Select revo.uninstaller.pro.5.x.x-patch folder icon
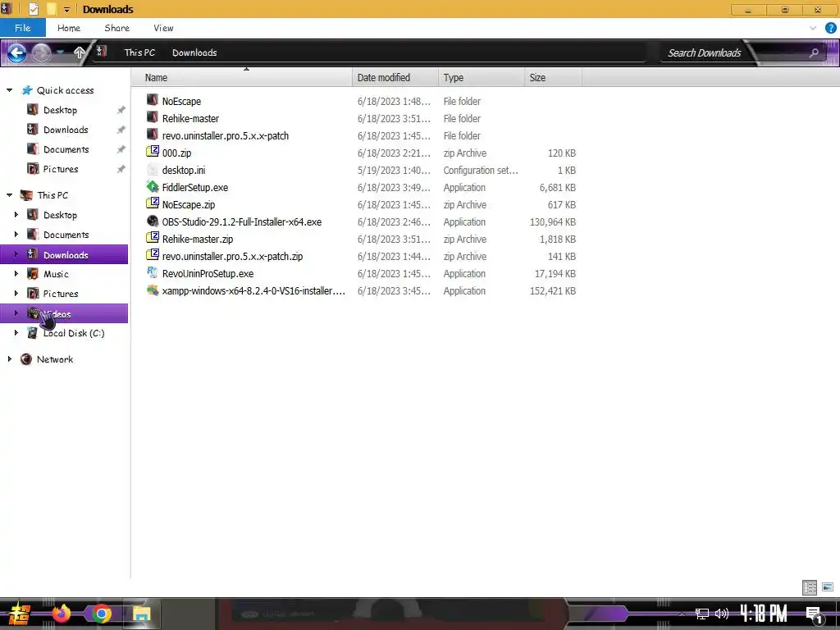Screen dimensions: 840x630 pos(153,135)
